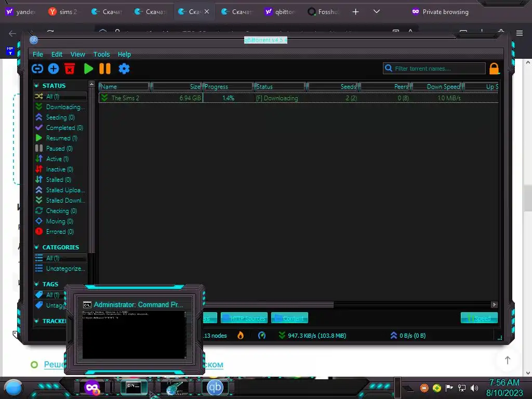Image resolution: width=532 pixels, height=399 pixels.
Task: Open the View menu
Action: tap(78, 54)
